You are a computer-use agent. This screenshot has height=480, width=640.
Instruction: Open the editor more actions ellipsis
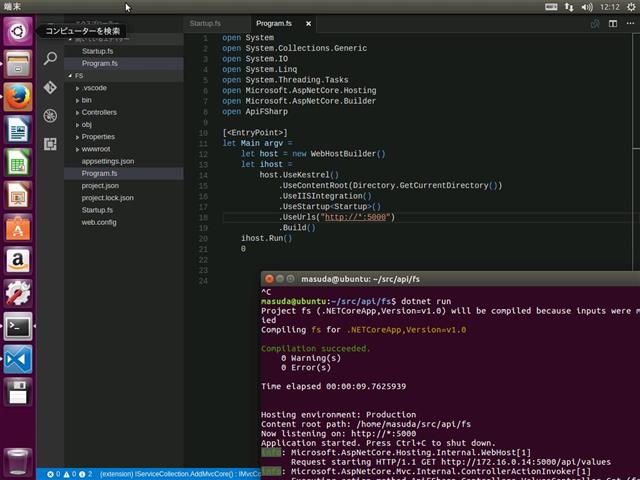[x=628, y=23]
